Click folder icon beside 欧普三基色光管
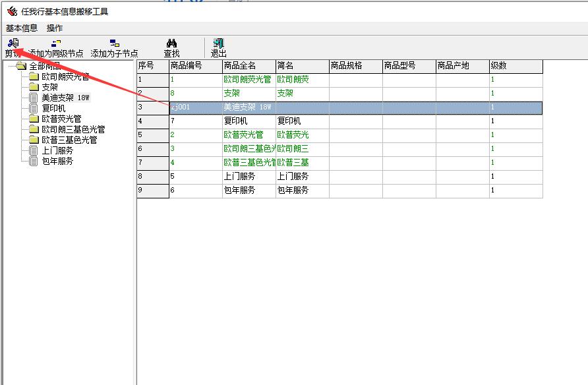 pos(34,140)
